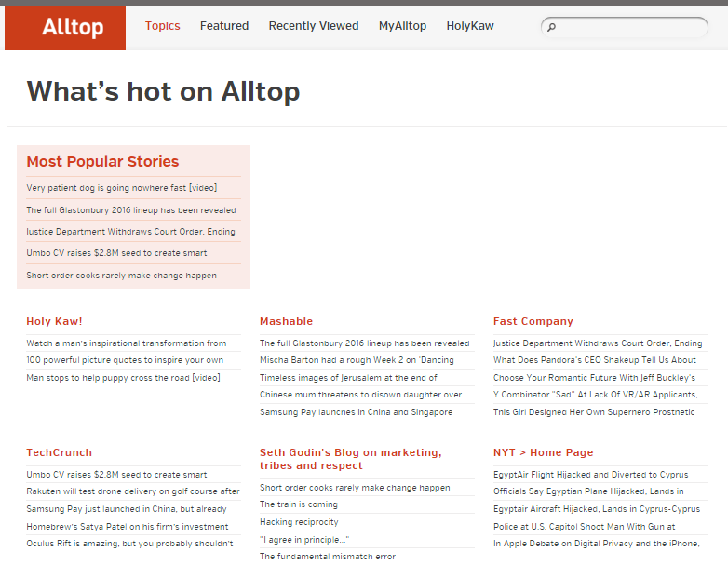This screenshot has width=728, height=565.
Task: Open 'Chinese mum threatens to disown daughter'
Action: 361,395
